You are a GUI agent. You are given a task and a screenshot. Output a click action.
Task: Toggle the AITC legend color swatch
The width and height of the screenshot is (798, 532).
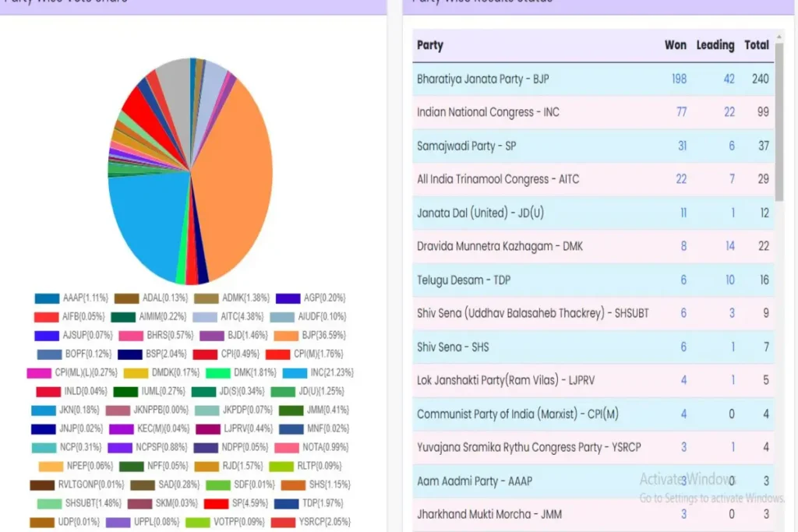[x=205, y=317]
